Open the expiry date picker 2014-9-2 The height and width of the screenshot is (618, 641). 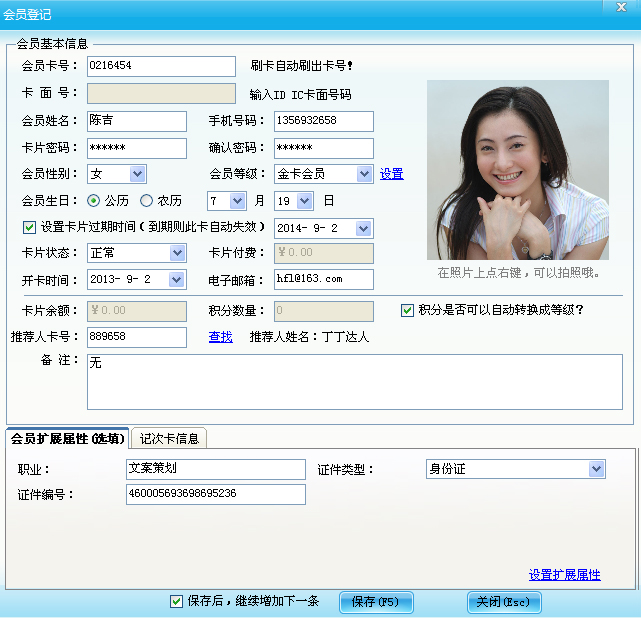[363, 228]
